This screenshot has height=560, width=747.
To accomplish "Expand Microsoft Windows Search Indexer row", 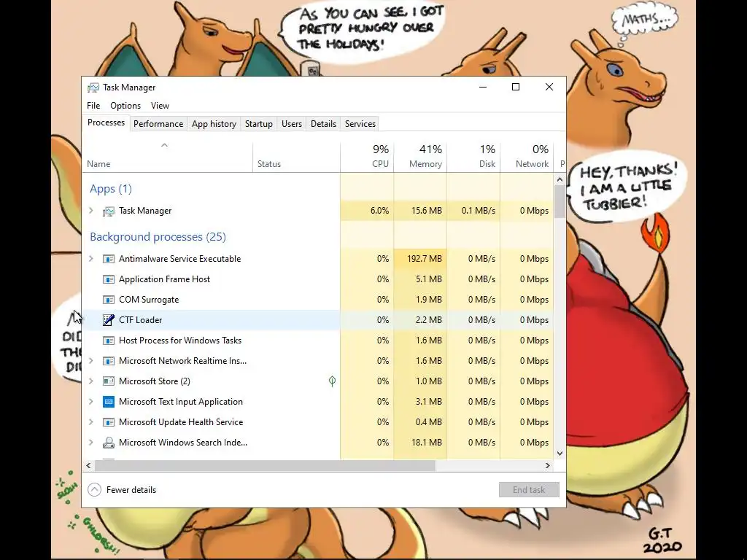I will 91,443.
